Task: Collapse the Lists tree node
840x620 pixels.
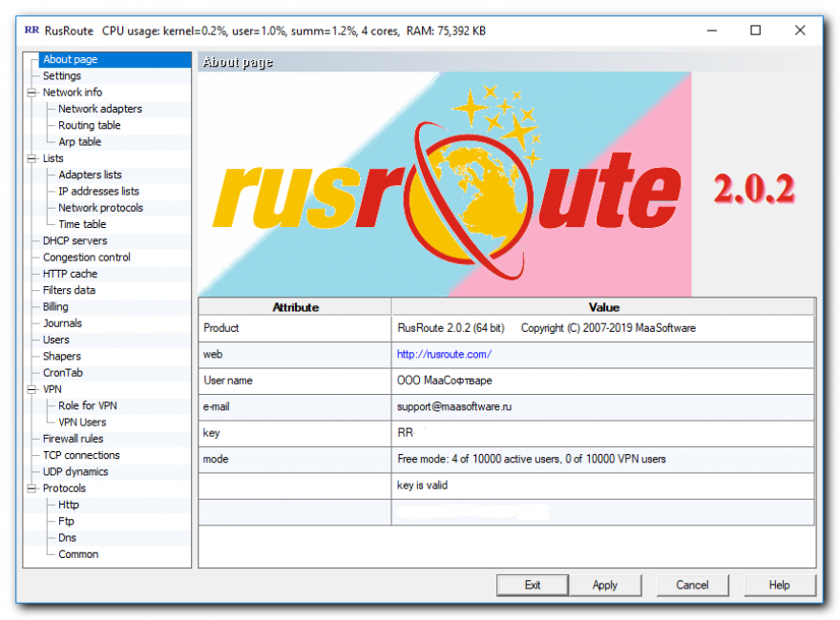Action: 31,158
